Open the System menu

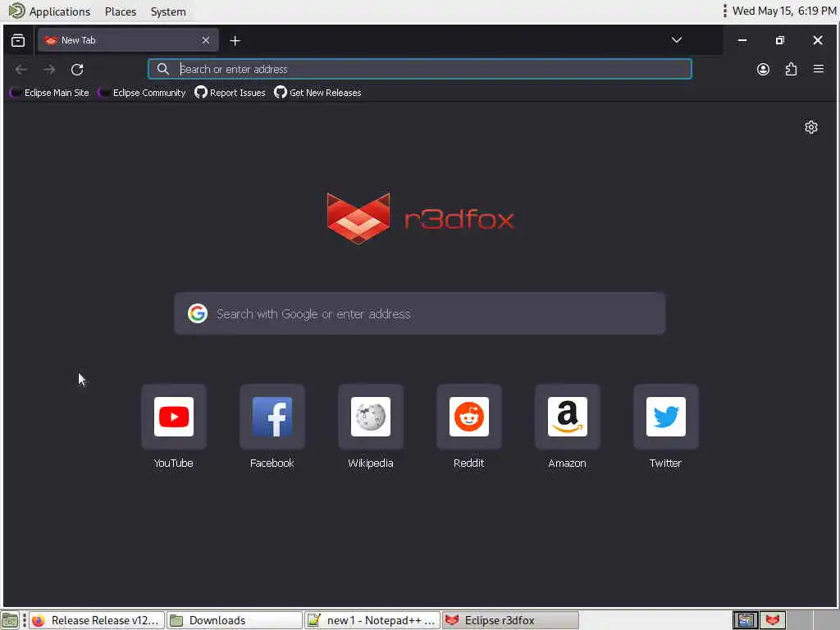[x=168, y=11]
